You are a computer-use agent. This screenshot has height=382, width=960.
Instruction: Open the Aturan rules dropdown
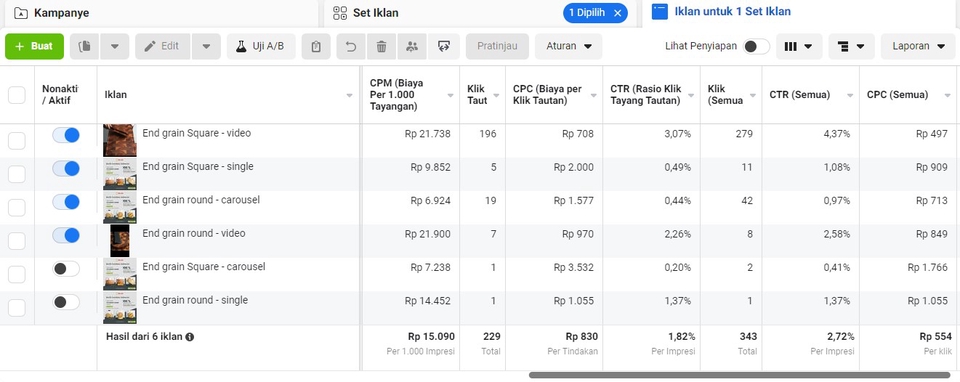point(569,47)
